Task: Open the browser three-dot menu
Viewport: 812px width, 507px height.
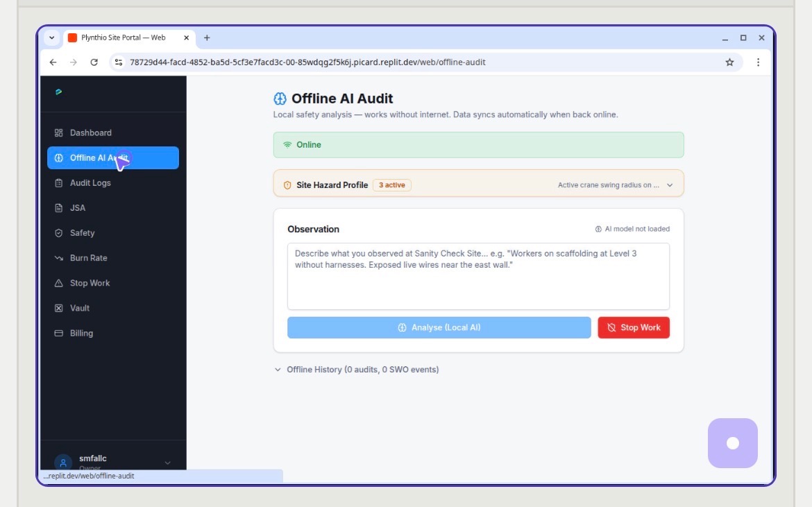Action: (x=758, y=62)
